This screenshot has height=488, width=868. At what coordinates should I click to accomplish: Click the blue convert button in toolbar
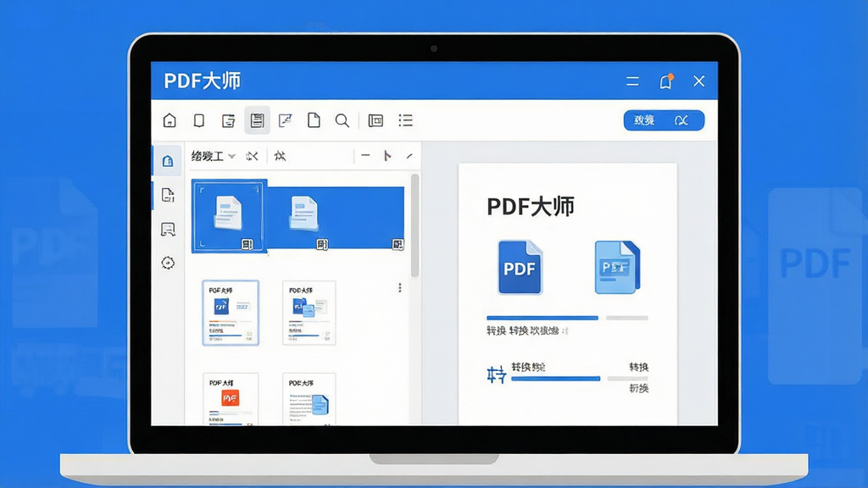click(664, 120)
